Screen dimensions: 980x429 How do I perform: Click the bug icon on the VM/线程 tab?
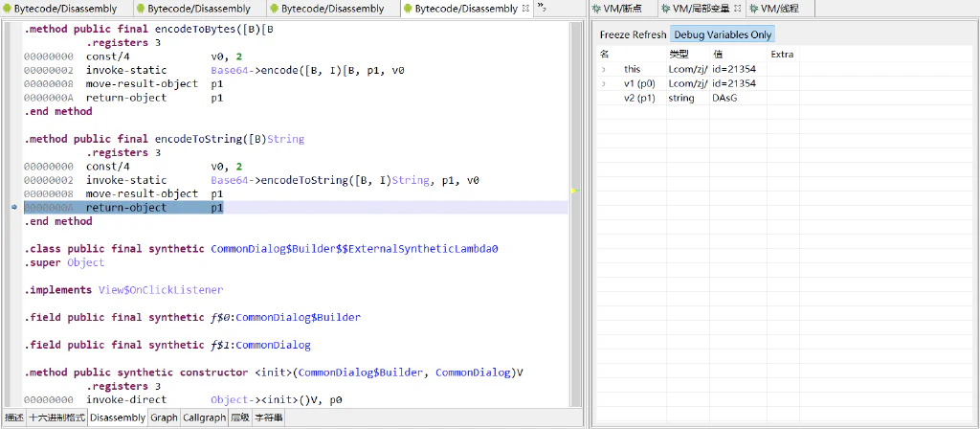(x=754, y=9)
